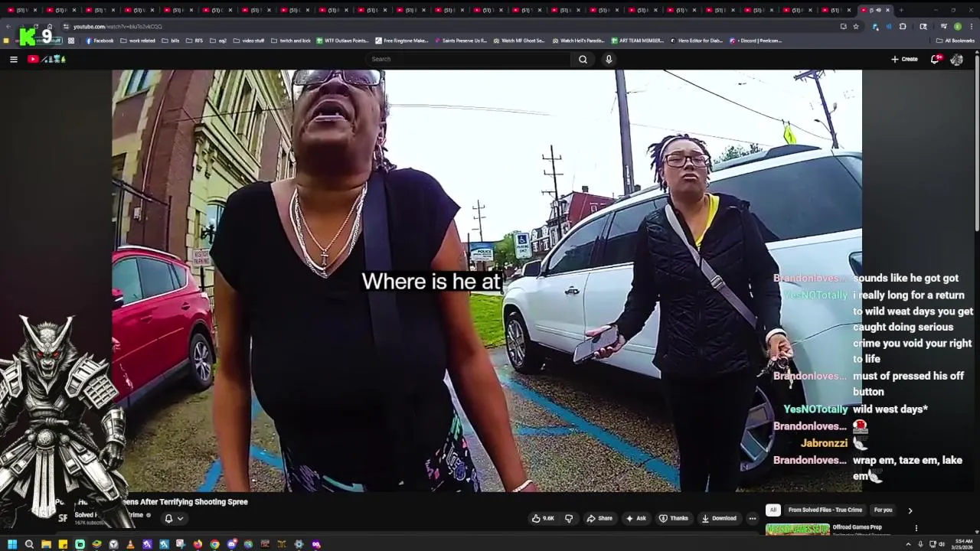The image size is (980, 551).
Task: Open the YouTube hamburger guide menu
Action: coord(13,59)
